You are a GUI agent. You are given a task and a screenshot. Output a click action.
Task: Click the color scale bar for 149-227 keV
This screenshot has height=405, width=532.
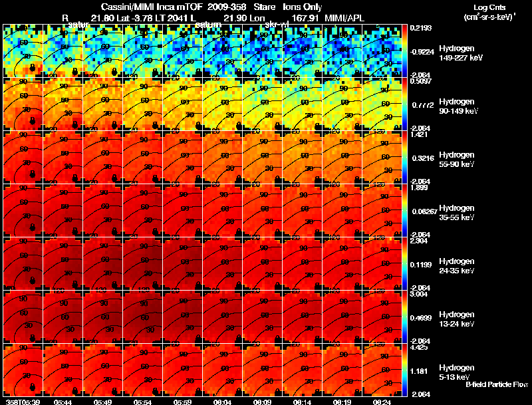pyautogui.click(x=404, y=51)
